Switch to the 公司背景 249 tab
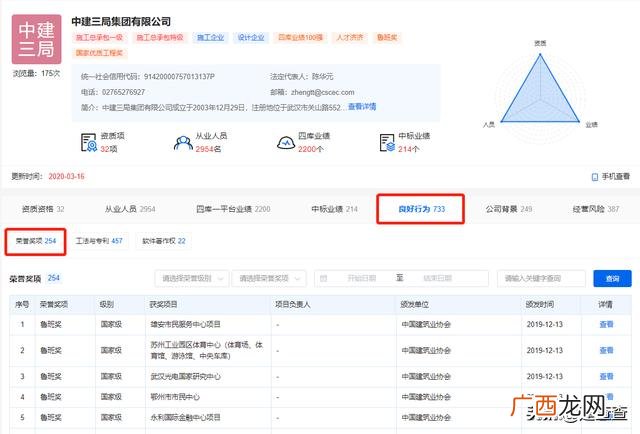Image resolution: width=640 pixels, height=434 pixels. (509, 209)
